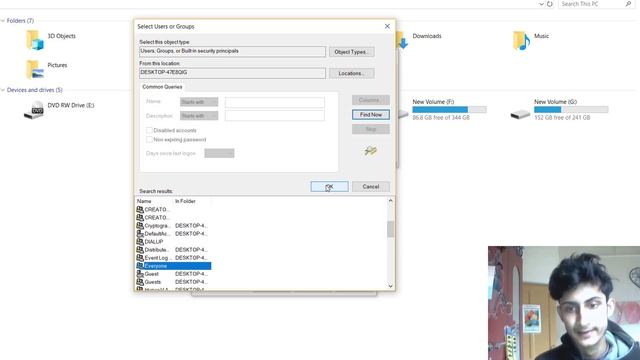The width and height of the screenshot is (640, 360).
Task: Select the New Volume (G:) drive icon
Action: [x=520, y=114]
